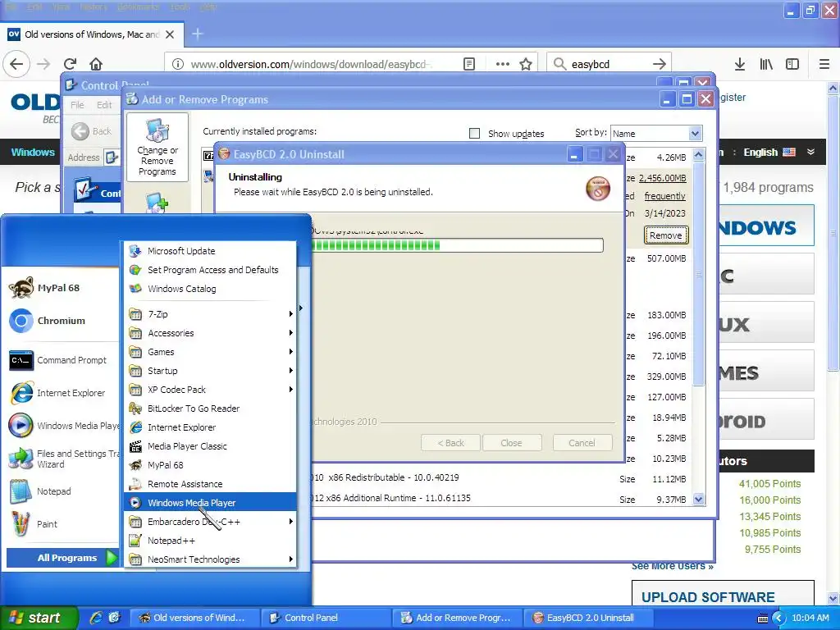The height and width of the screenshot is (630, 840).
Task: Click the uninstall progress bar
Action: tap(458, 245)
